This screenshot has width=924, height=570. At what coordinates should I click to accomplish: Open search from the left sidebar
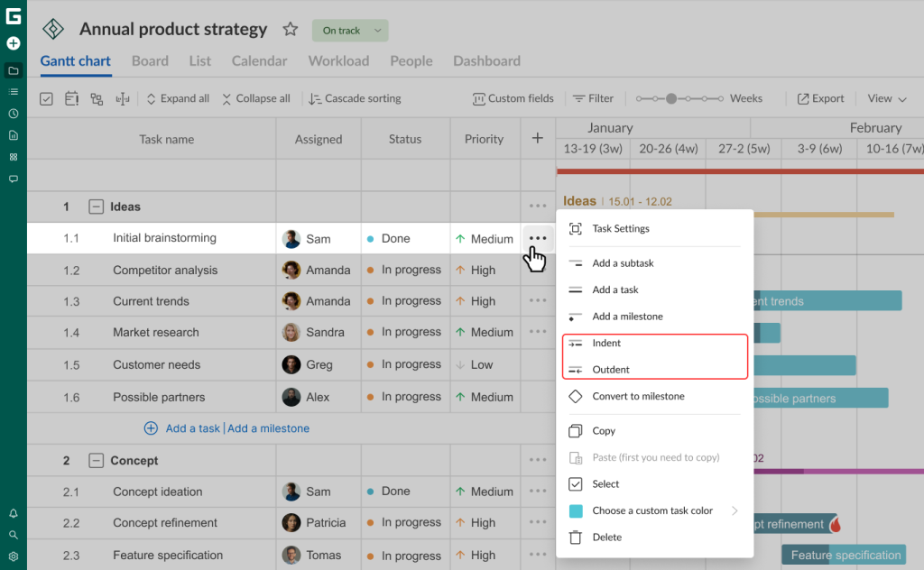(13, 532)
